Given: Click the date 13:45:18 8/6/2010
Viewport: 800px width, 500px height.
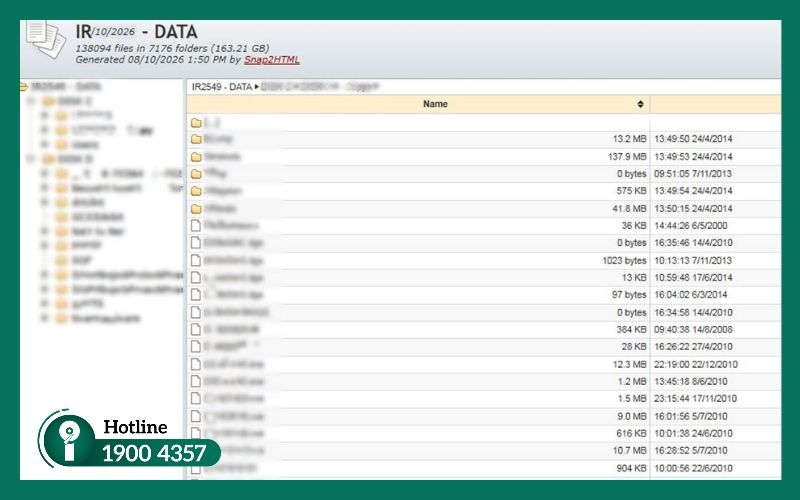Looking at the screenshot, I should (x=691, y=381).
